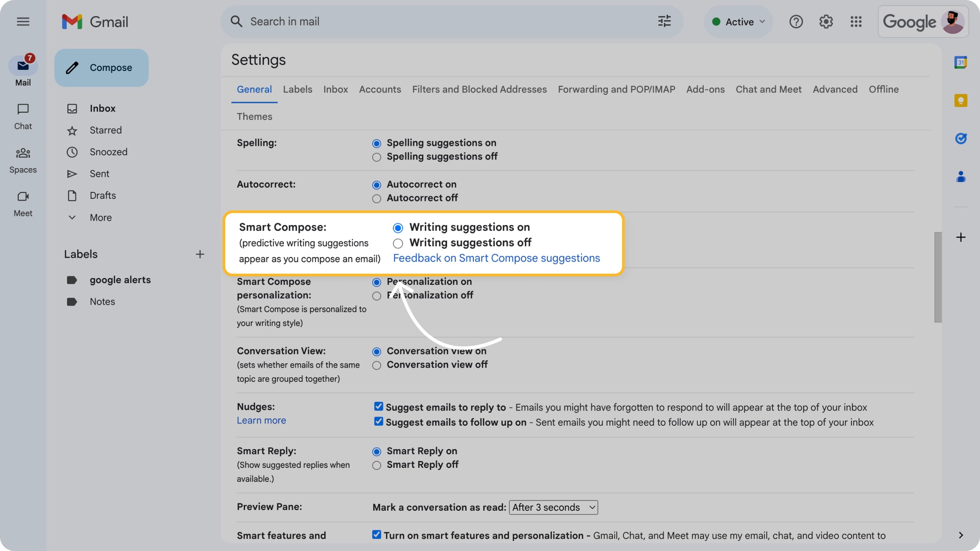Open the Google apps grid

(856, 22)
